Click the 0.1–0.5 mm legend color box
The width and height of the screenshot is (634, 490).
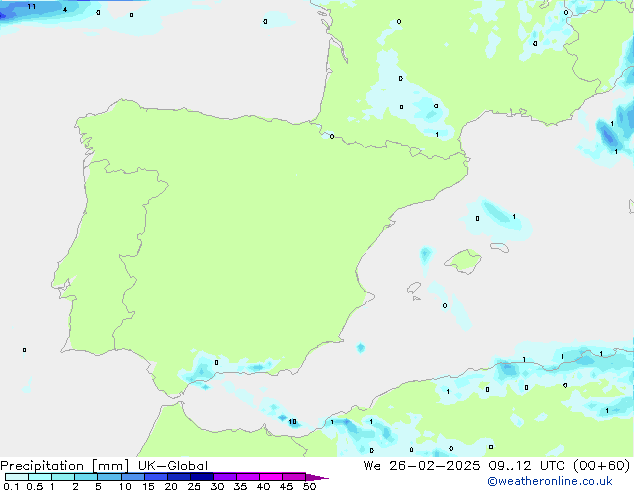click(x=17, y=477)
